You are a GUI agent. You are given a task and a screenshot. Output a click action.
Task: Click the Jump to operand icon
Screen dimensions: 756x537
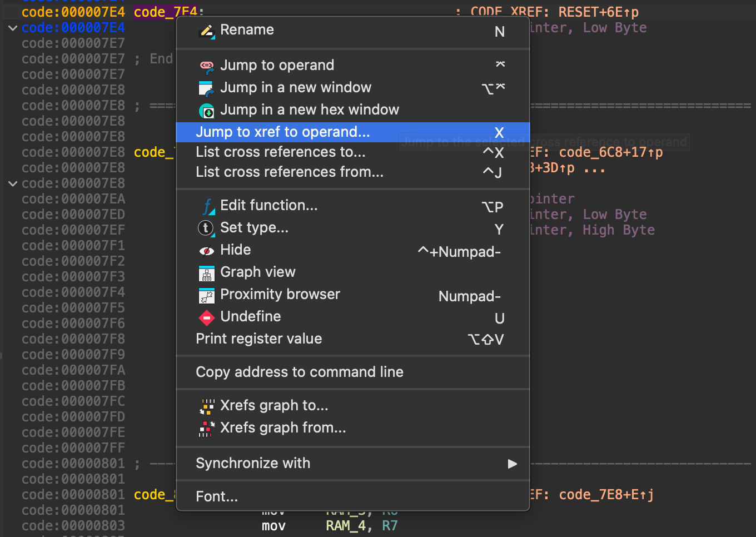206,66
